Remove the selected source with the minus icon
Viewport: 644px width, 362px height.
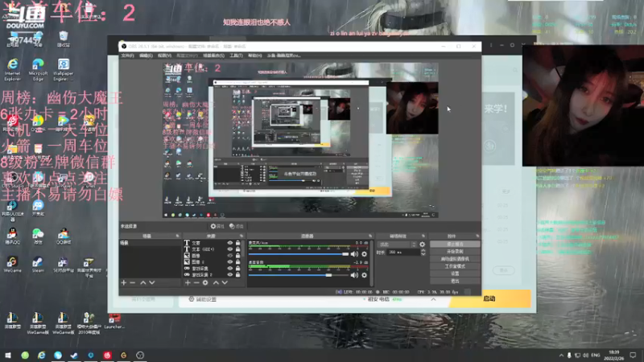click(196, 283)
